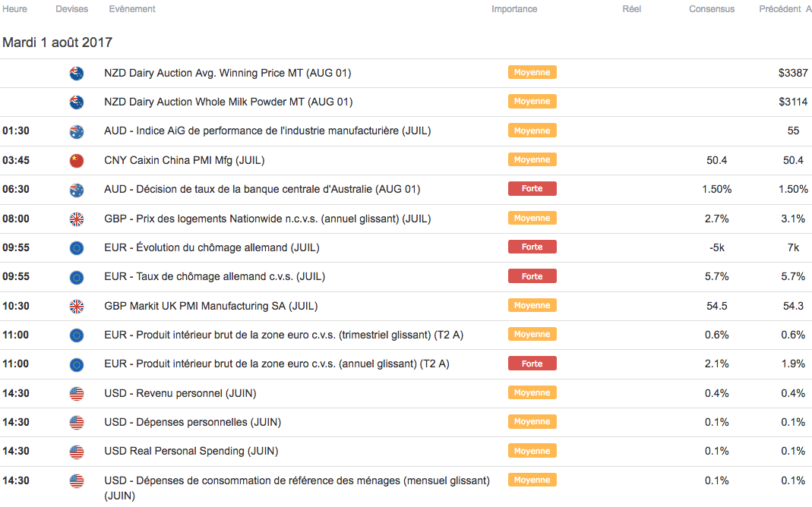Click the Mardi 1 août 2017 date heading
812x507 pixels.
coord(58,43)
